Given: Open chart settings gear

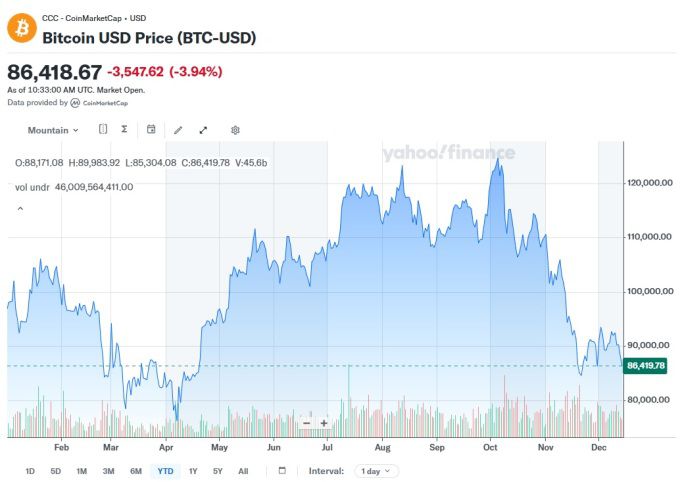Looking at the screenshot, I should [235, 130].
